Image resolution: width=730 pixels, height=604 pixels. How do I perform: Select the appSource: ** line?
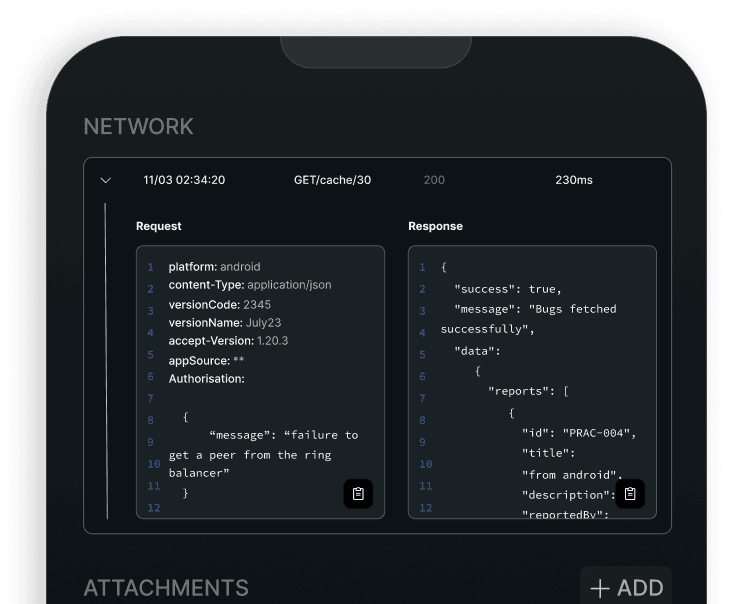pyautogui.click(x=206, y=360)
